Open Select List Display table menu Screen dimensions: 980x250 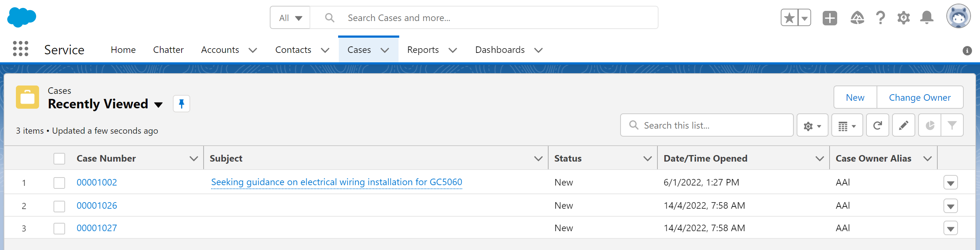[x=847, y=125]
